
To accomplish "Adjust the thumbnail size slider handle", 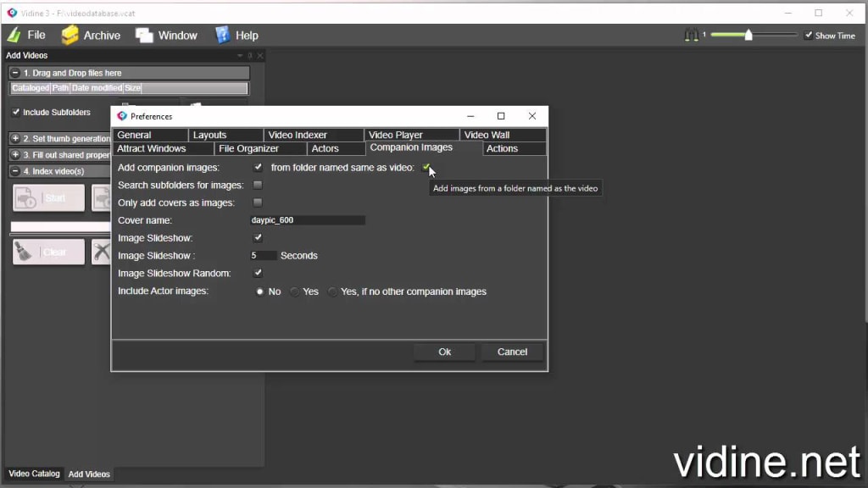I will [x=748, y=36].
